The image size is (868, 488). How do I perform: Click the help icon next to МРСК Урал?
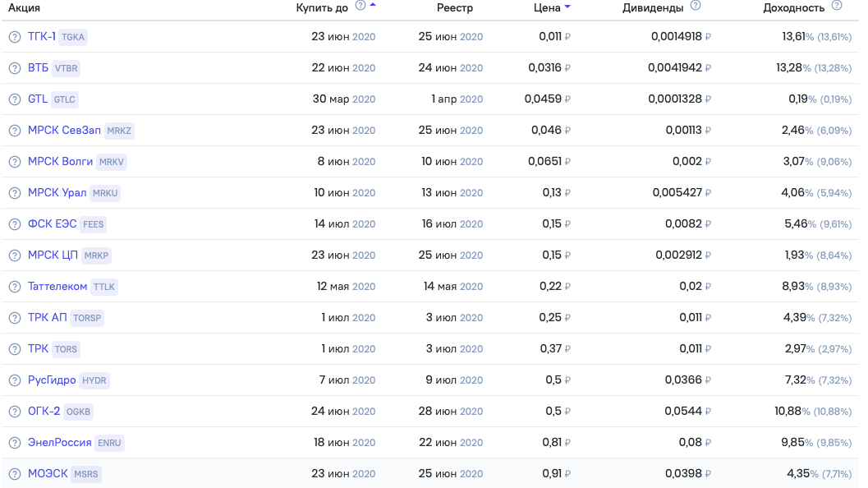[15, 193]
